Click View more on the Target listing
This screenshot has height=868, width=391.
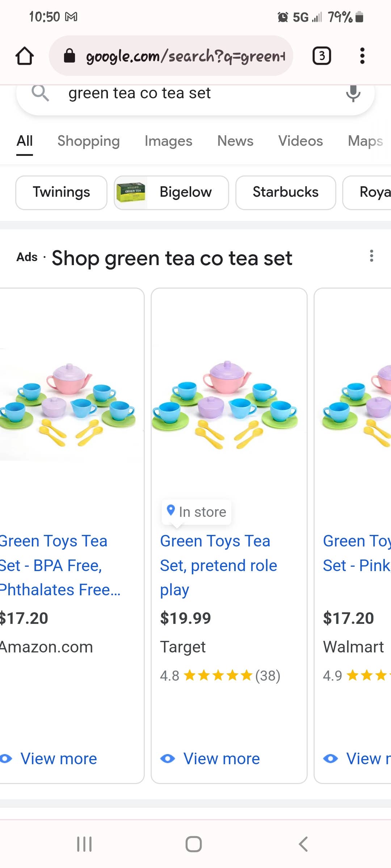[x=221, y=758]
